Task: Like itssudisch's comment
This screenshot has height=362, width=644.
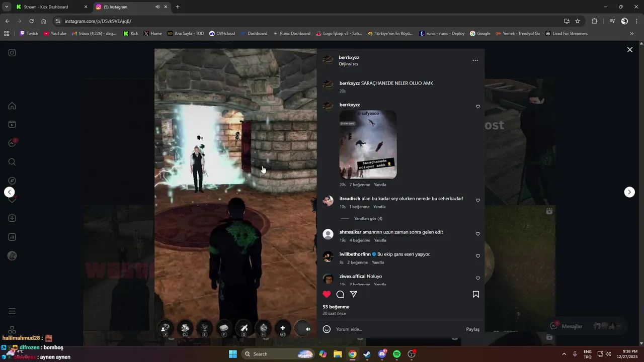Action: [x=478, y=201]
